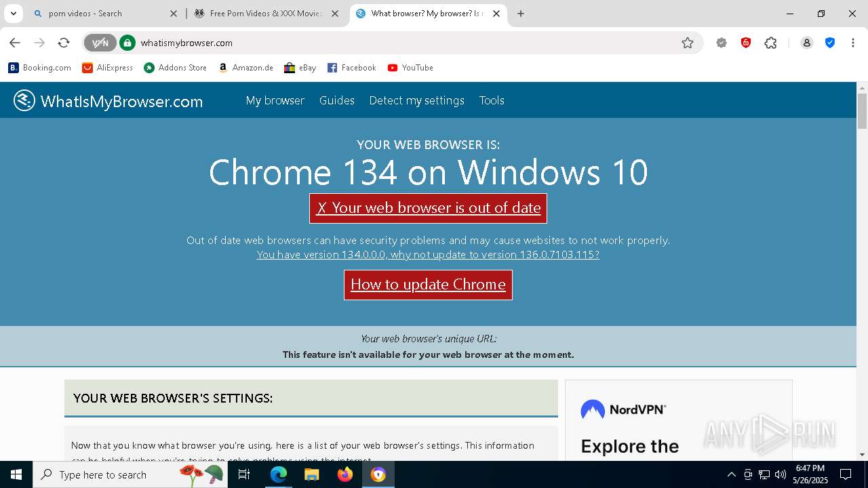Click the taskbar clock showing 6:47 PM
The image size is (868, 488).
tap(810, 474)
